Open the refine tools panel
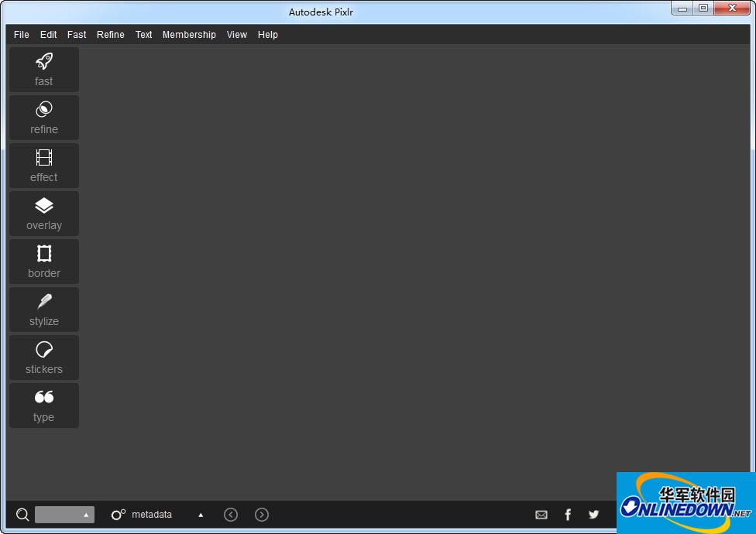Viewport: 756px width, 534px height. pos(44,118)
